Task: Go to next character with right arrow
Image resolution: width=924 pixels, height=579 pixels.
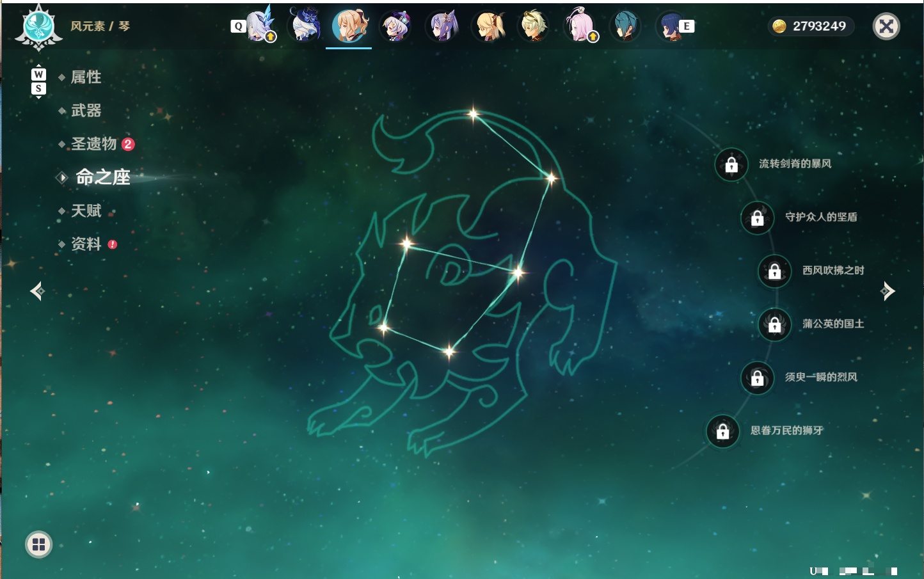Action: (888, 291)
